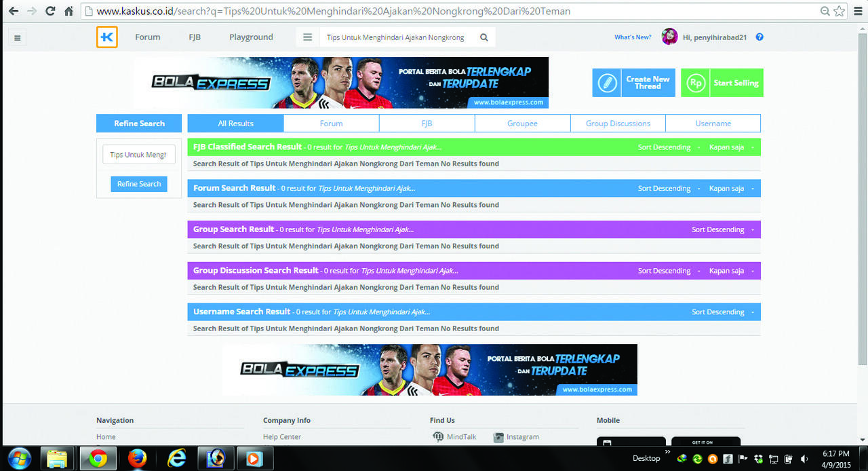The image size is (868, 471).
Task: Click the zoom magnifier icon in address bar
Action: click(825, 11)
